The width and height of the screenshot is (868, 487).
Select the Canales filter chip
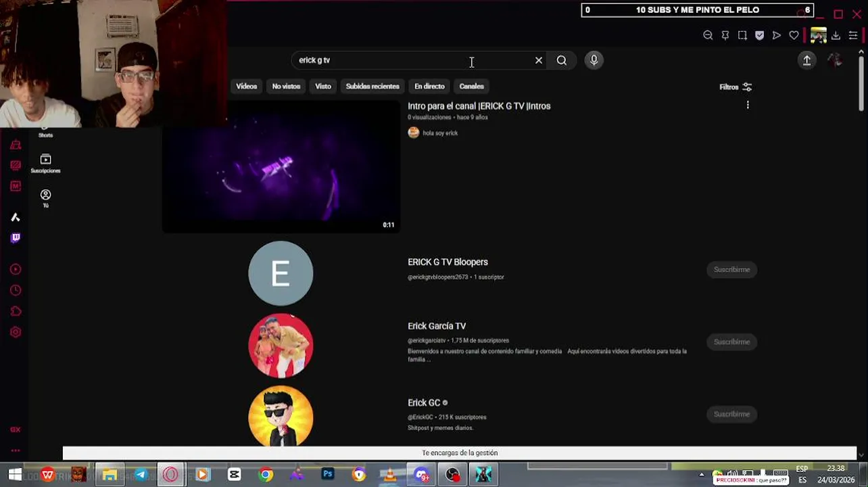[x=471, y=87]
